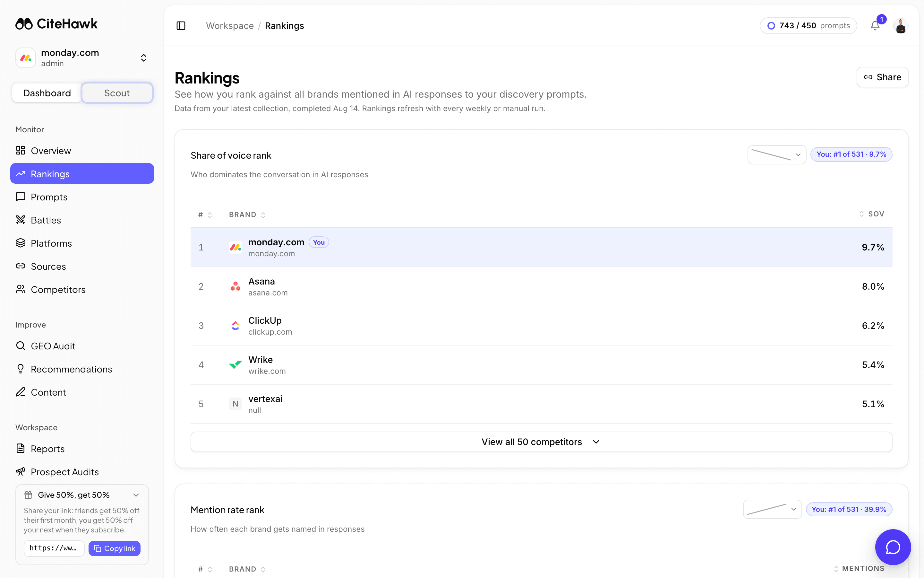Open Overview in the sidebar
The width and height of the screenshot is (924, 578).
pos(82,151)
